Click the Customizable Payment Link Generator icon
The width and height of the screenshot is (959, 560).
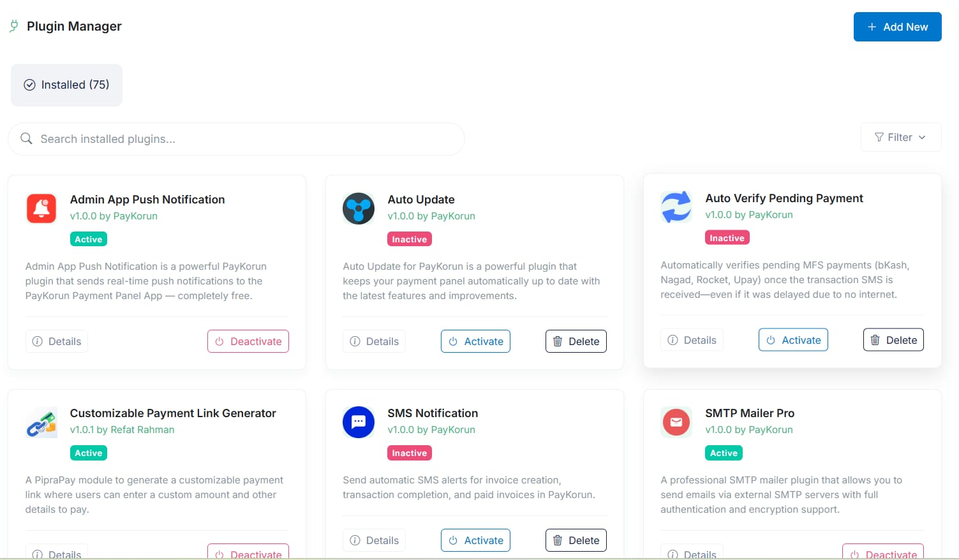tap(41, 422)
